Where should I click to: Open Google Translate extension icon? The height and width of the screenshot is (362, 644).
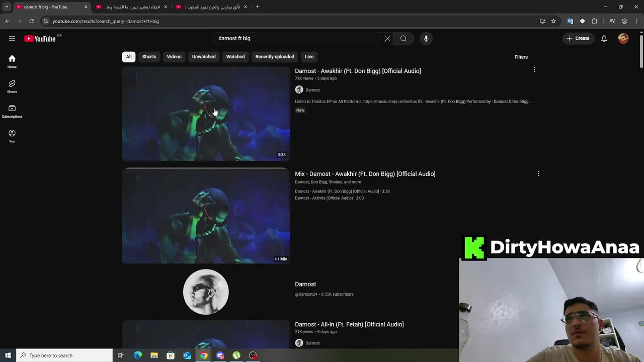click(570, 21)
